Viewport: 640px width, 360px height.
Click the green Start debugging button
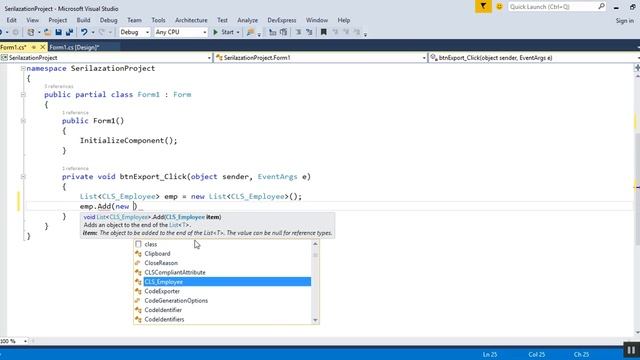(224, 32)
